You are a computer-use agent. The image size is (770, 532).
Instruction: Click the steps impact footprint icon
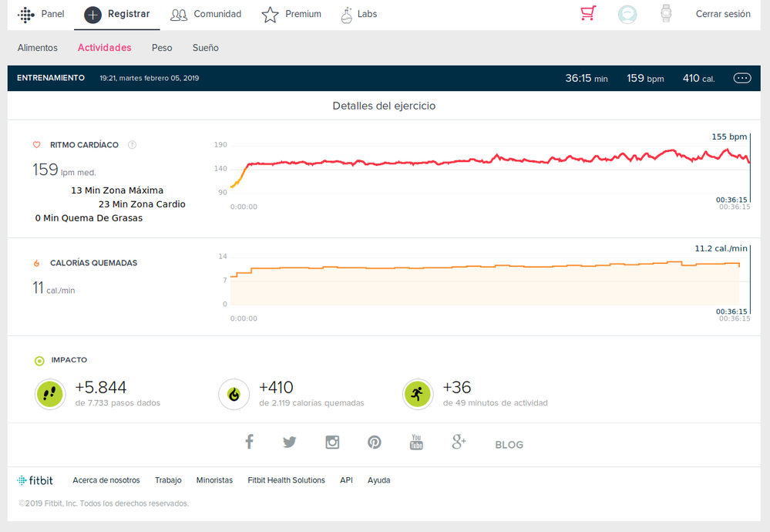point(50,394)
